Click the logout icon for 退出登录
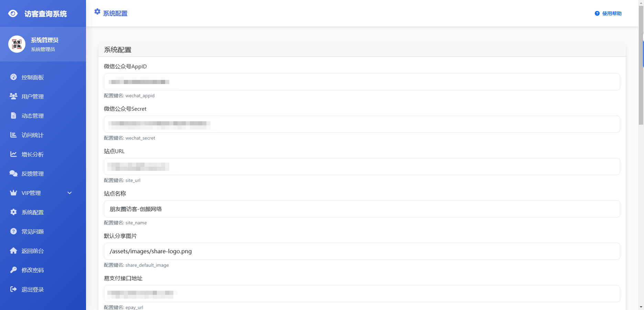This screenshot has width=644, height=310. click(13, 289)
